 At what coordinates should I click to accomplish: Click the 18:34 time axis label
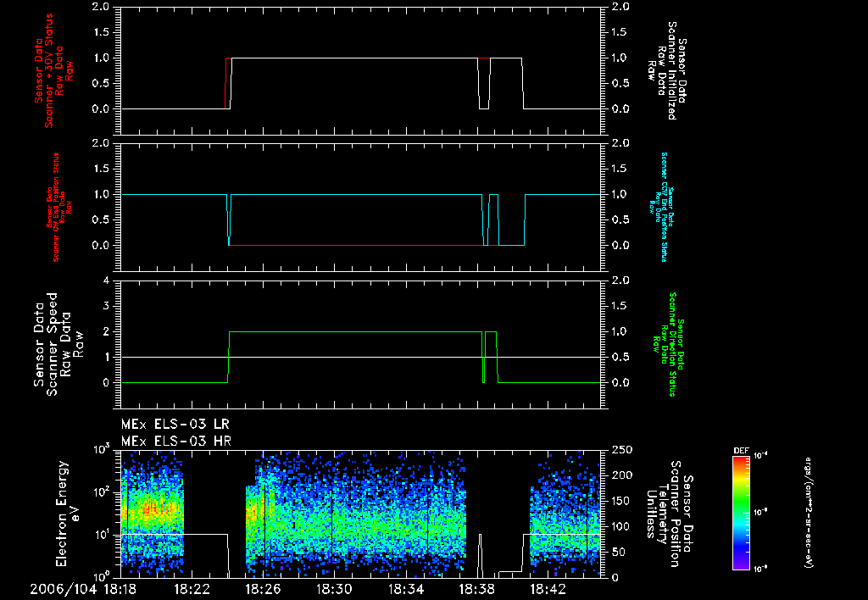[x=406, y=589]
